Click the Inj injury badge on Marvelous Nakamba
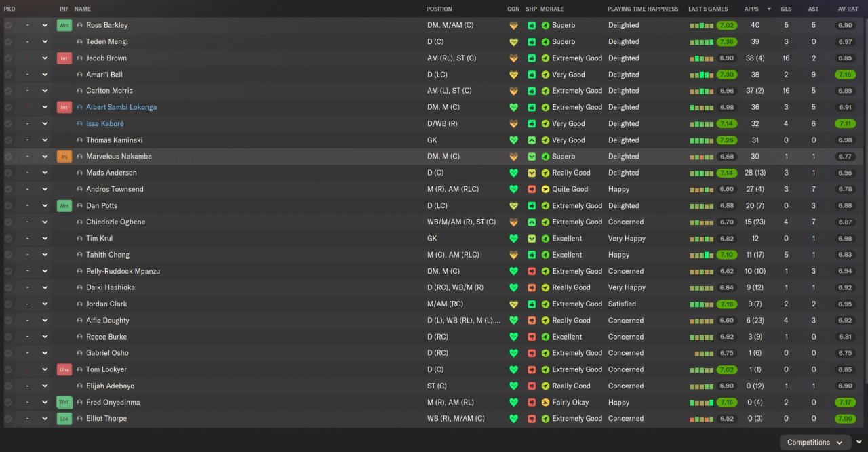Image resolution: width=868 pixels, height=452 pixels. click(64, 157)
